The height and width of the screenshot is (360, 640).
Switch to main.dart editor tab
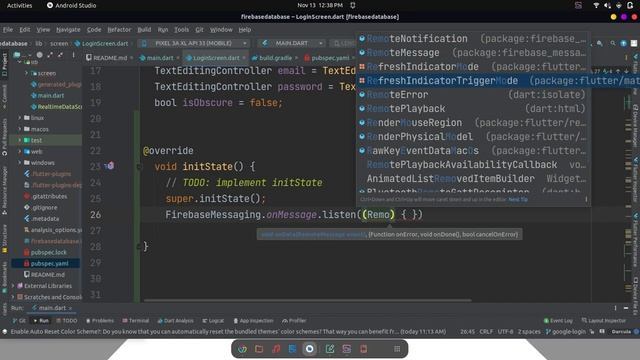(x=160, y=58)
